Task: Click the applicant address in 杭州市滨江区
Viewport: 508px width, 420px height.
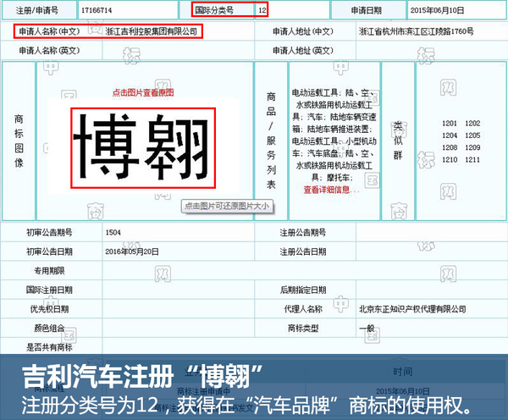Action: tap(428, 31)
